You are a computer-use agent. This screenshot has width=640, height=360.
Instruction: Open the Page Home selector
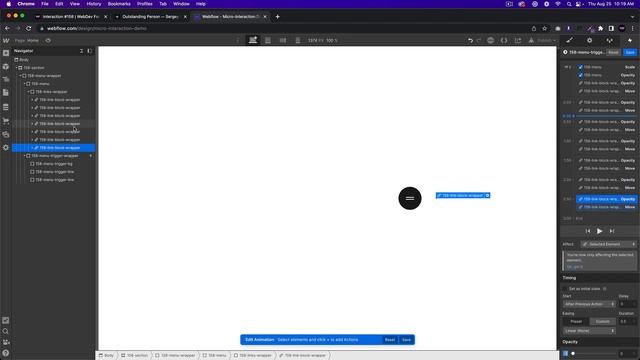click(x=27, y=40)
